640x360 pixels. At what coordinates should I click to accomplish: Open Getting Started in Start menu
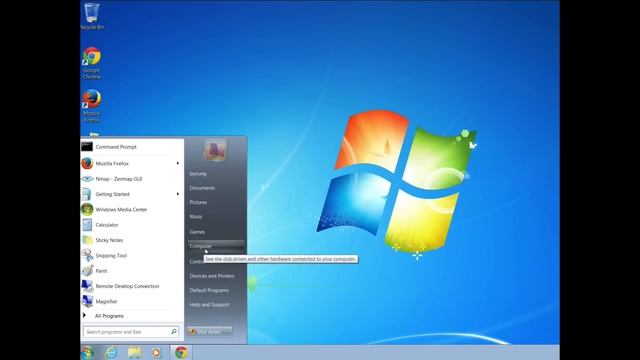pyautogui.click(x=132, y=194)
